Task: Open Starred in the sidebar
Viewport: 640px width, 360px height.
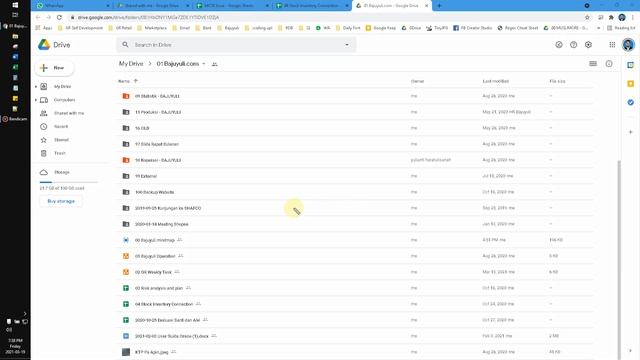Action: click(61, 140)
